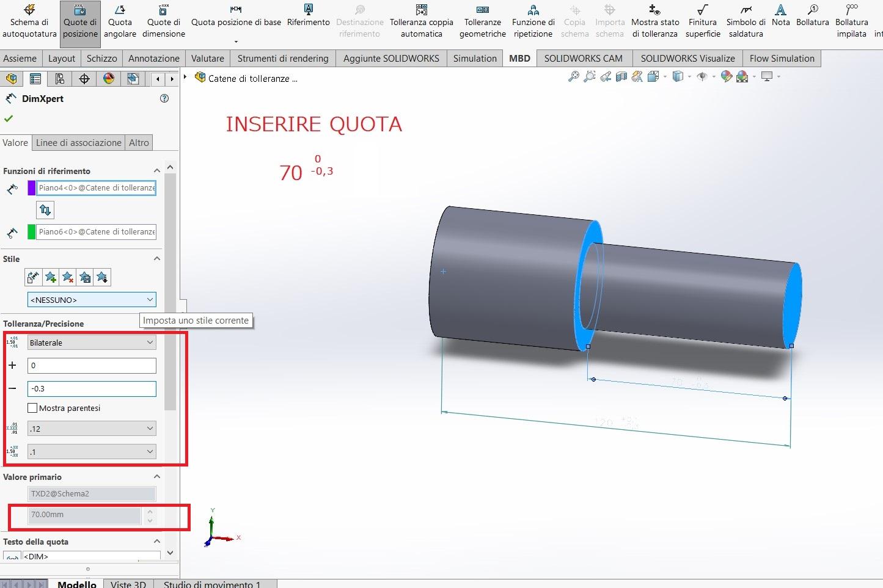Image resolution: width=883 pixels, height=588 pixels.
Task: Open Flow Simulation tab
Action: point(782,58)
